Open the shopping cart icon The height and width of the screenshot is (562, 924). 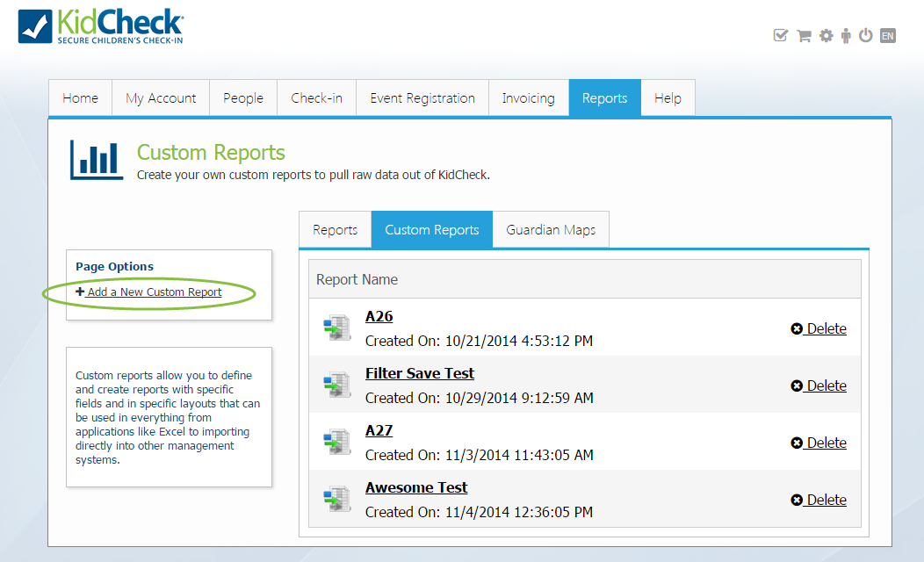(803, 35)
